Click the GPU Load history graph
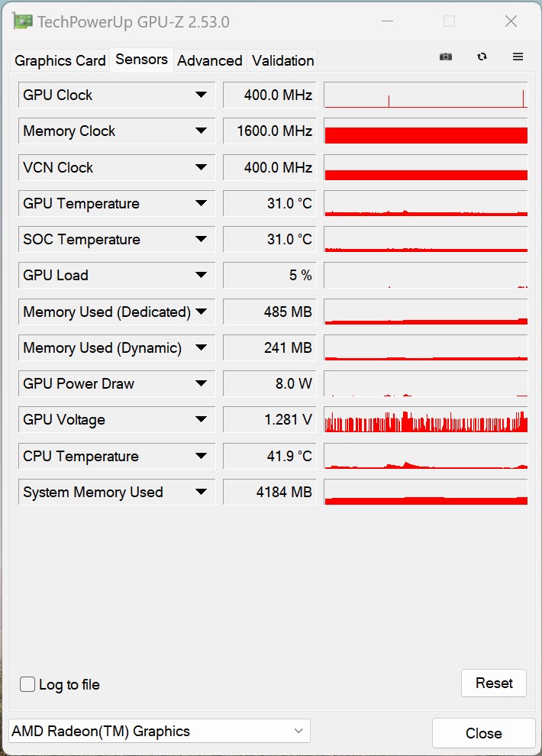Image resolution: width=542 pixels, height=756 pixels. 425,276
